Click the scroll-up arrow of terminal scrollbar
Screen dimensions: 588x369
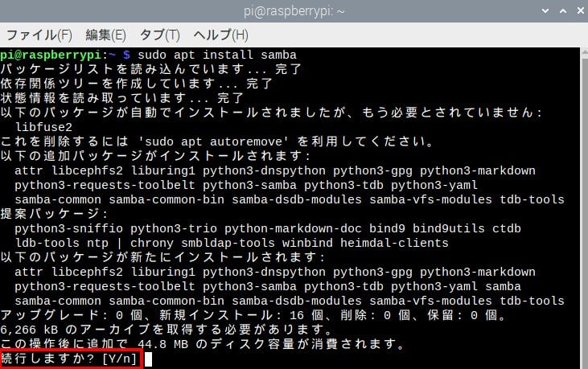(585, 53)
